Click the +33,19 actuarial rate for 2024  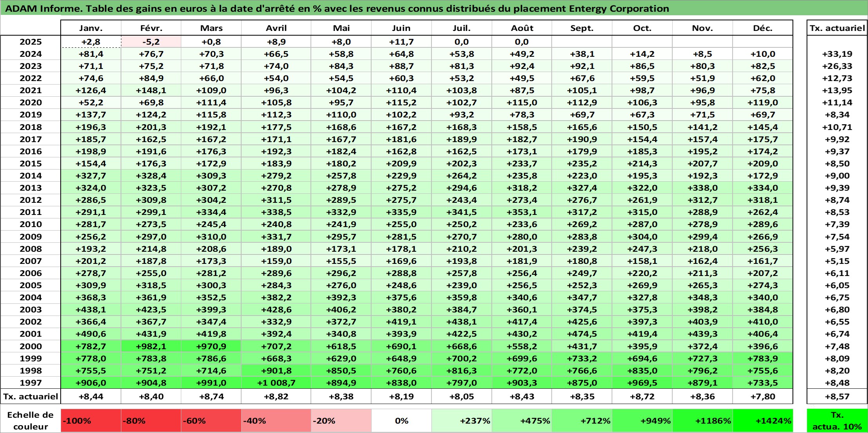coord(837,54)
